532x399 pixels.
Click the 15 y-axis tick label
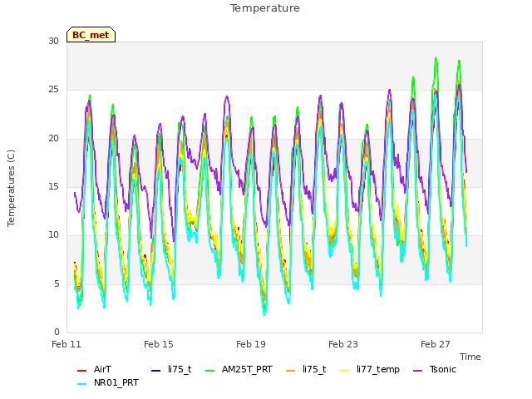53,187
